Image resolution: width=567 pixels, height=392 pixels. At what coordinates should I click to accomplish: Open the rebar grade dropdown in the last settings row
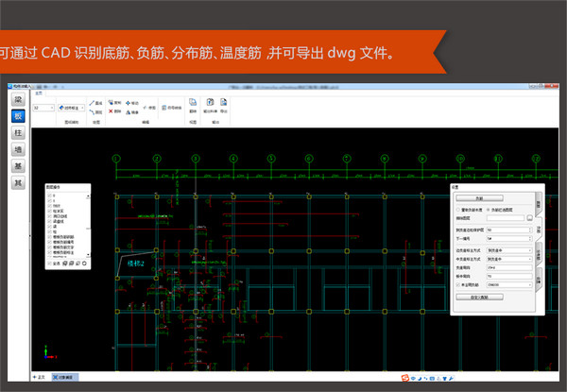click(x=509, y=285)
